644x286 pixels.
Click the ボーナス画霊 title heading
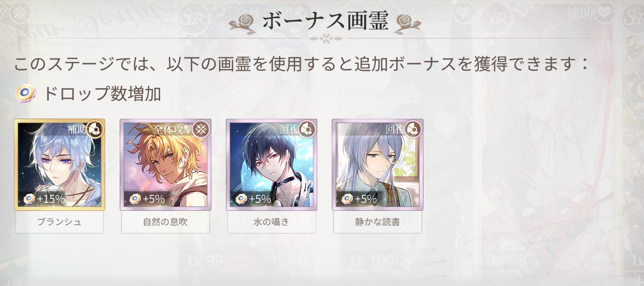[325, 21]
